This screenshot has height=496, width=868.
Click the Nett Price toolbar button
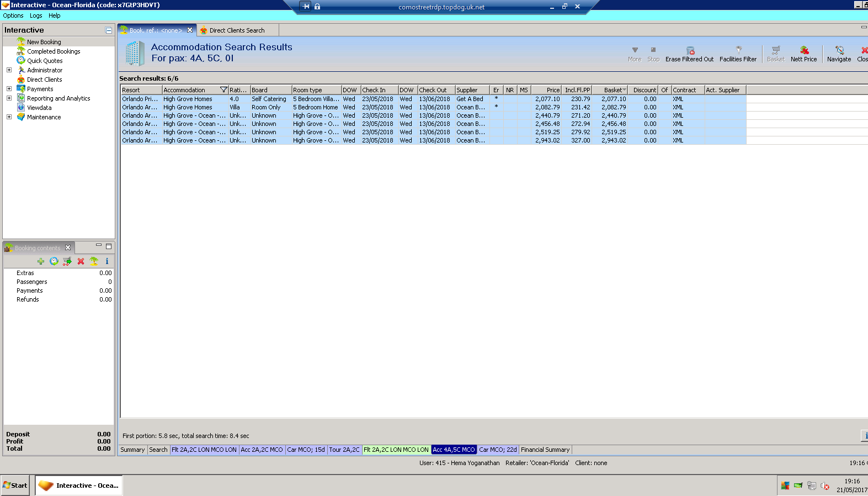[x=803, y=54]
